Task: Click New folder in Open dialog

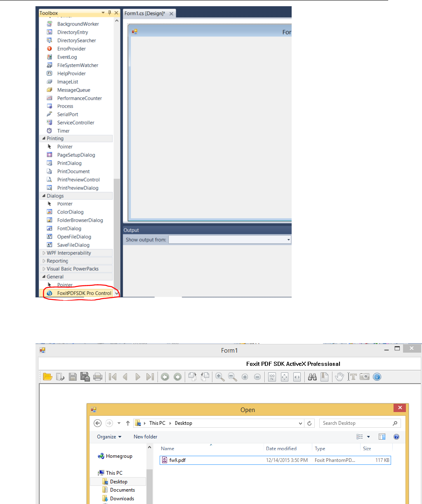Action: 145,437
